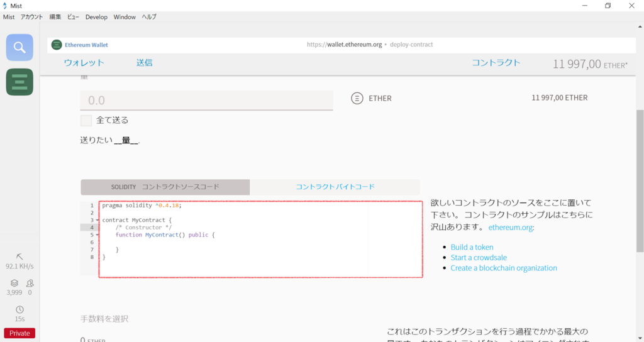Open the Window menu

pos(125,17)
